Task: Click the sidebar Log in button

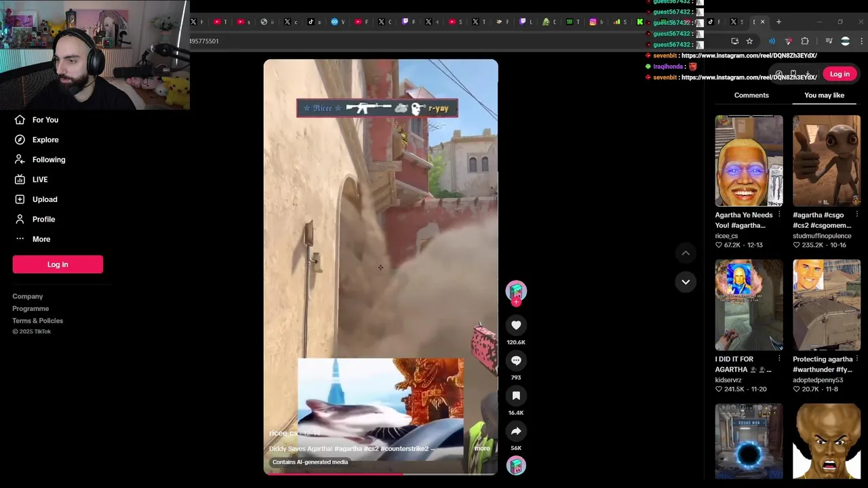Action: 58,264
